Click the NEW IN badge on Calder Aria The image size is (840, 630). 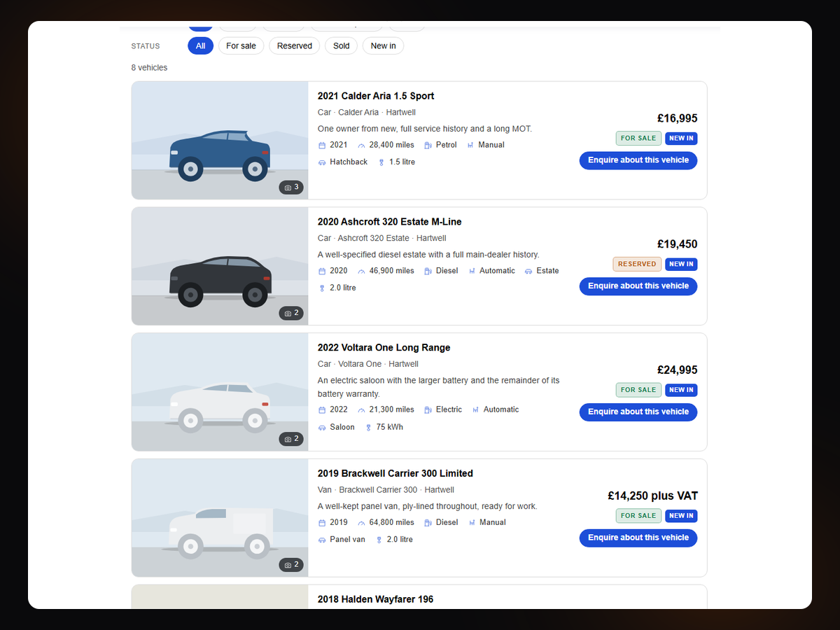point(681,139)
